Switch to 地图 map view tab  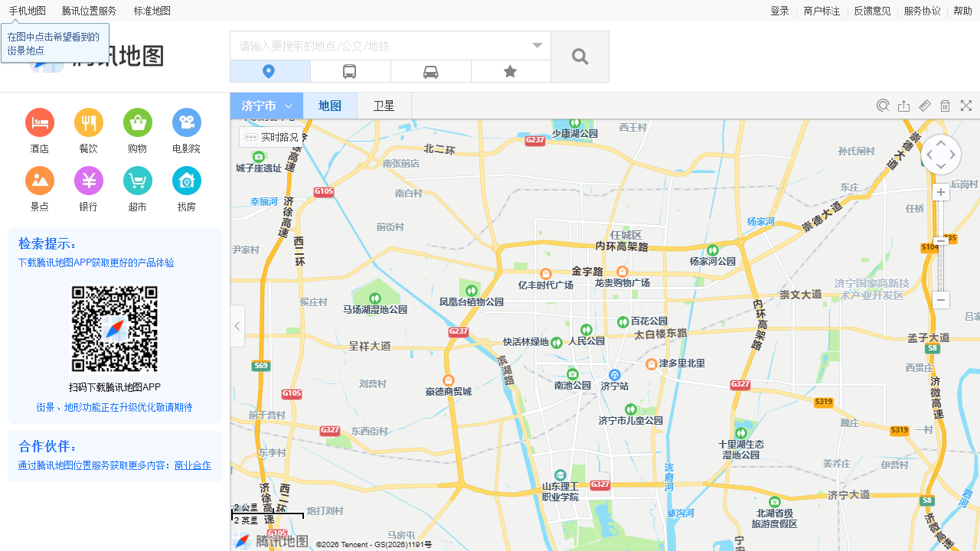pos(330,106)
